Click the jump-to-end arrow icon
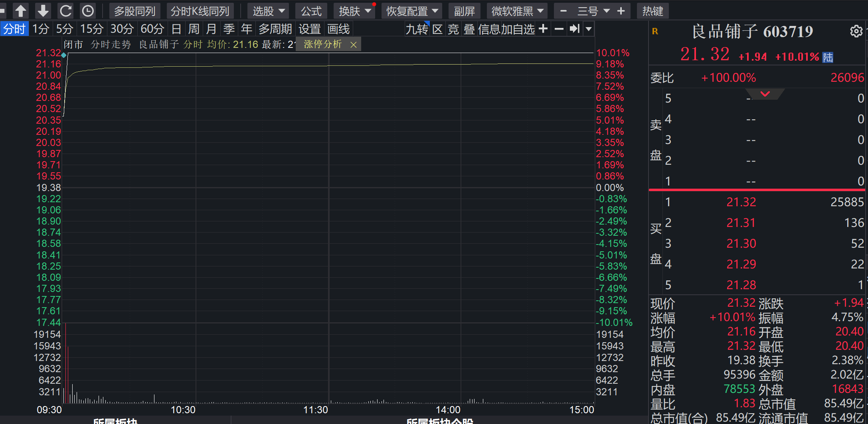 pos(574,29)
